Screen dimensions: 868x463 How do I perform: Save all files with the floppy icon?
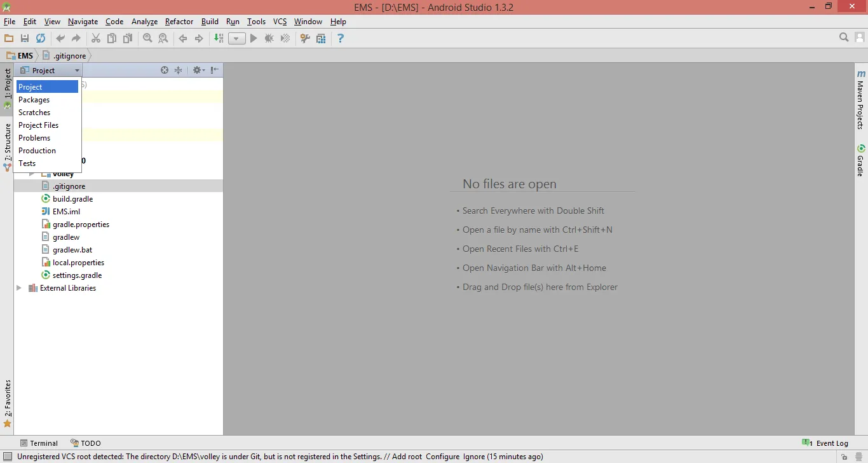pyautogui.click(x=25, y=38)
